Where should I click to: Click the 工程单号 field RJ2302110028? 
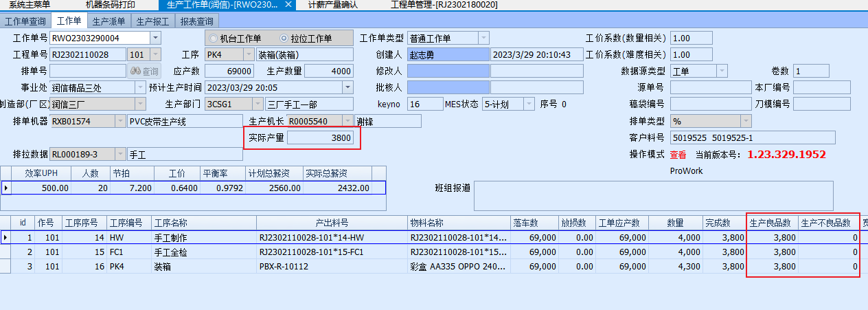coord(88,54)
